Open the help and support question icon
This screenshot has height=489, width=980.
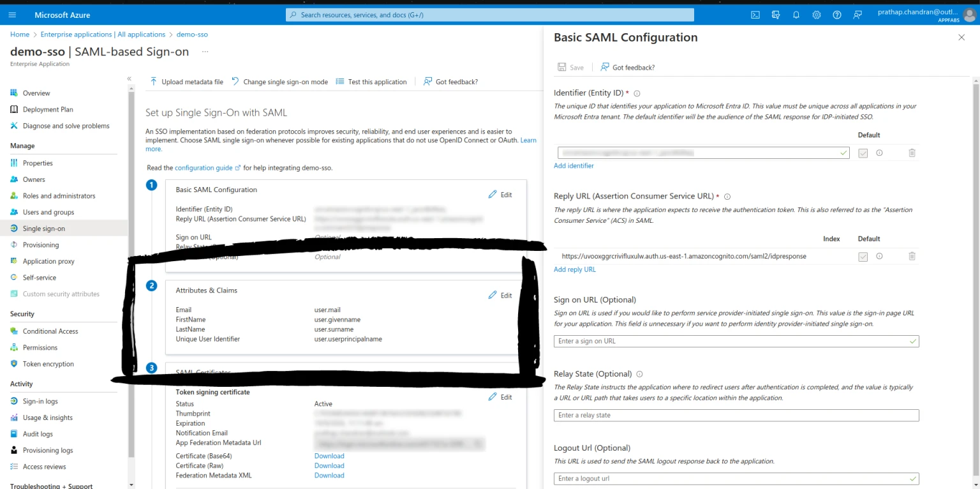[837, 15]
